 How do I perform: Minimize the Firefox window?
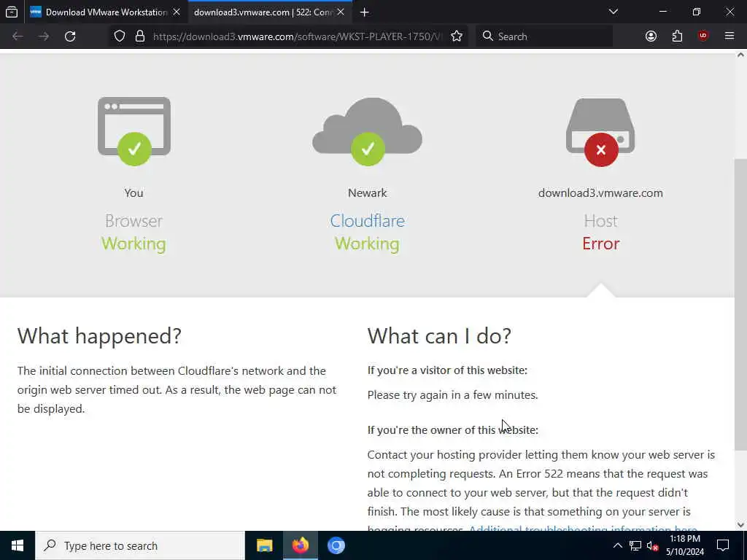tap(662, 12)
